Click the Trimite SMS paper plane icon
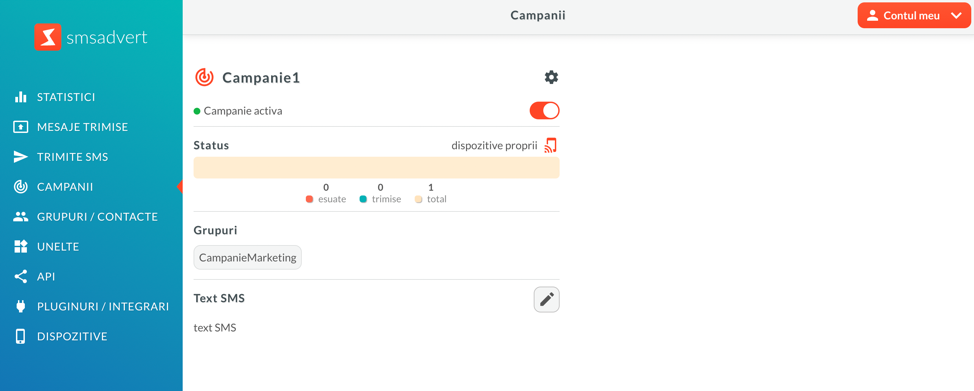 tap(21, 157)
